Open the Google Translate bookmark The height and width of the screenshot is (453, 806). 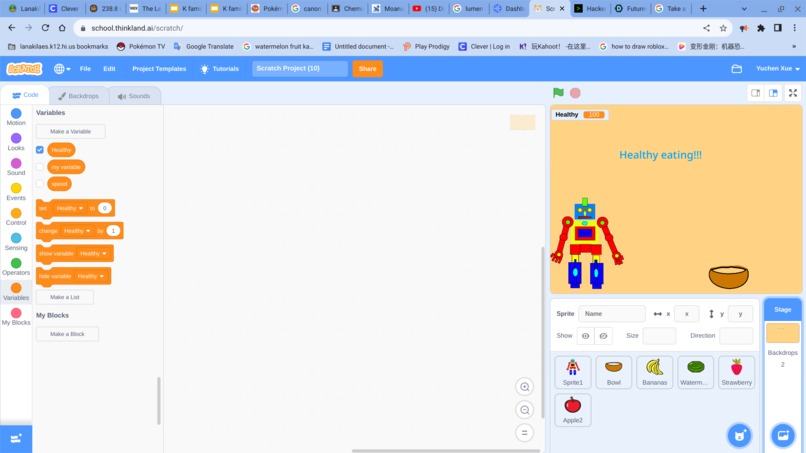[204, 46]
